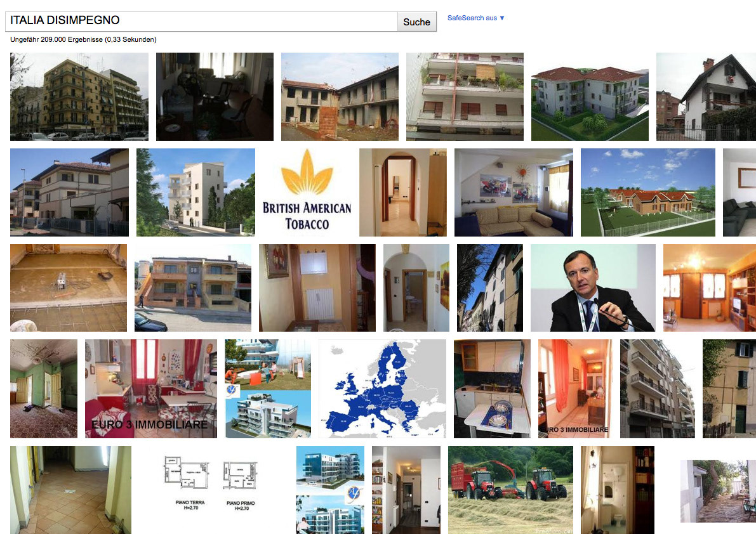The width and height of the screenshot is (756, 534).
Task: Open the British American Tobacco logo image
Action: [307, 192]
